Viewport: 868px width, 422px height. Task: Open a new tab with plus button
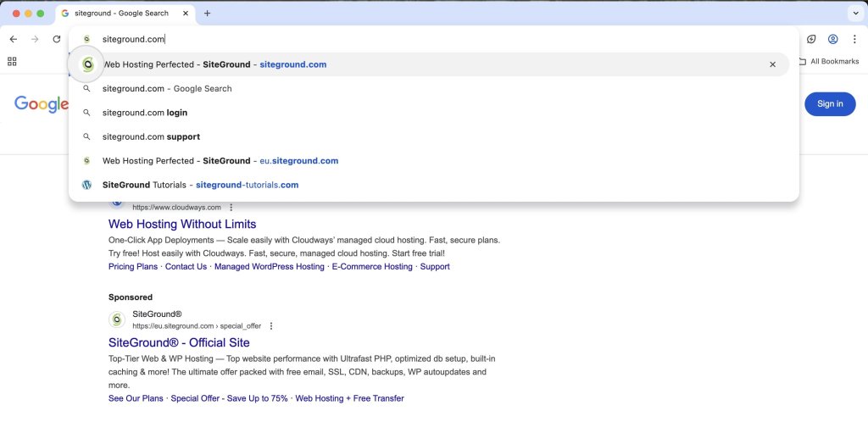pos(207,14)
